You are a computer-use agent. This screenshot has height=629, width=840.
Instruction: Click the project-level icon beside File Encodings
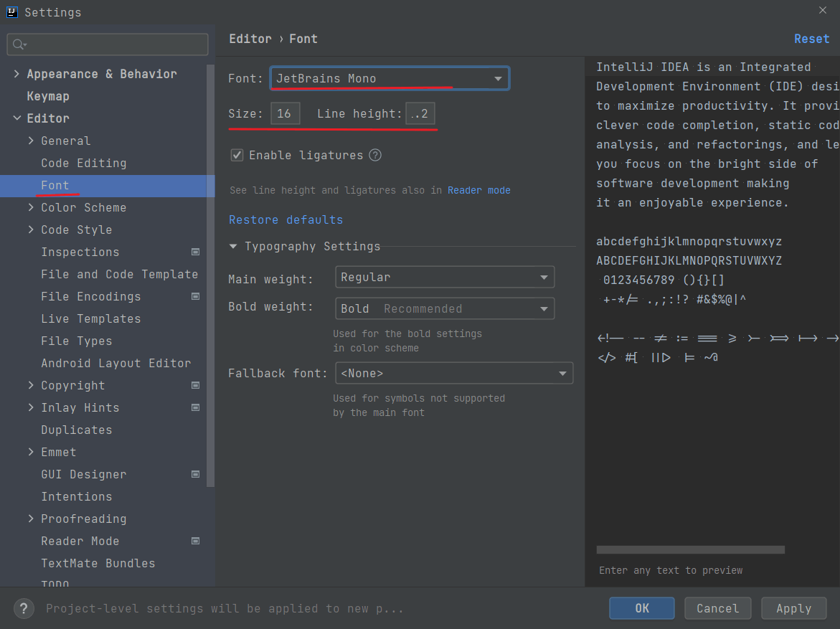pyautogui.click(x=195, y=296)
